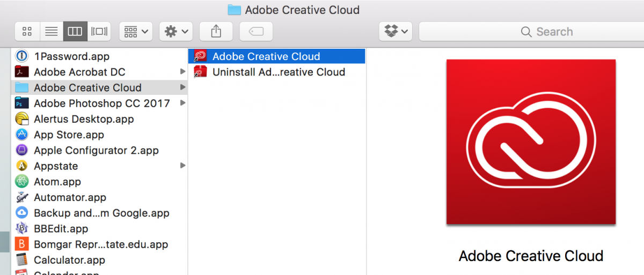Select the Alertus Desktop.app entry

tap(84, 119)
